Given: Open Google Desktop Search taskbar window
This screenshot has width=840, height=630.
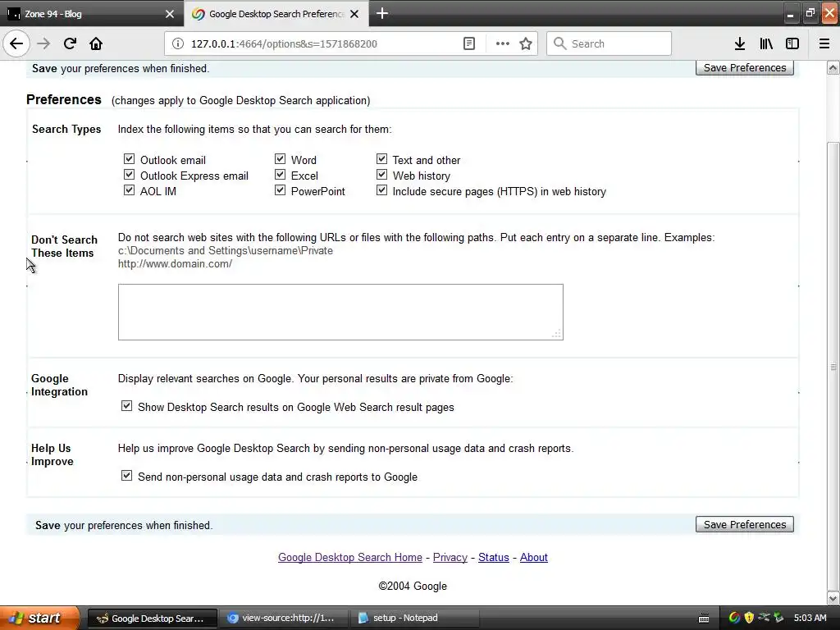Looking at the screenshot, I should pos(152,619).
